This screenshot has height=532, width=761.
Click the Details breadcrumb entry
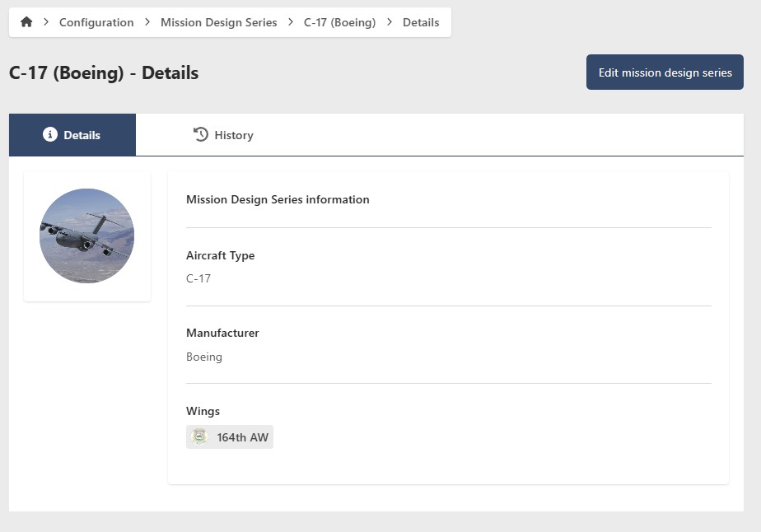click(x=421, y=22)
